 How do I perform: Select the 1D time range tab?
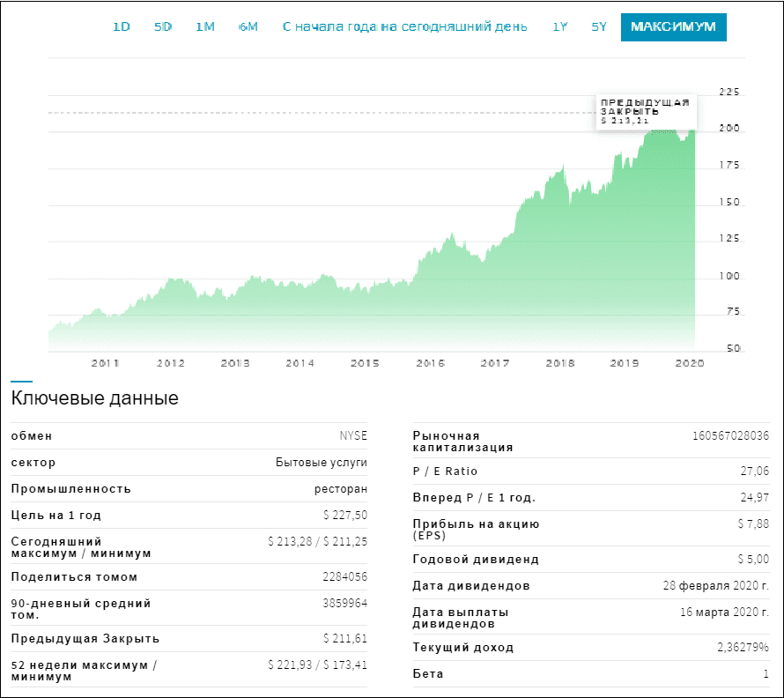(x=122, y=27)
